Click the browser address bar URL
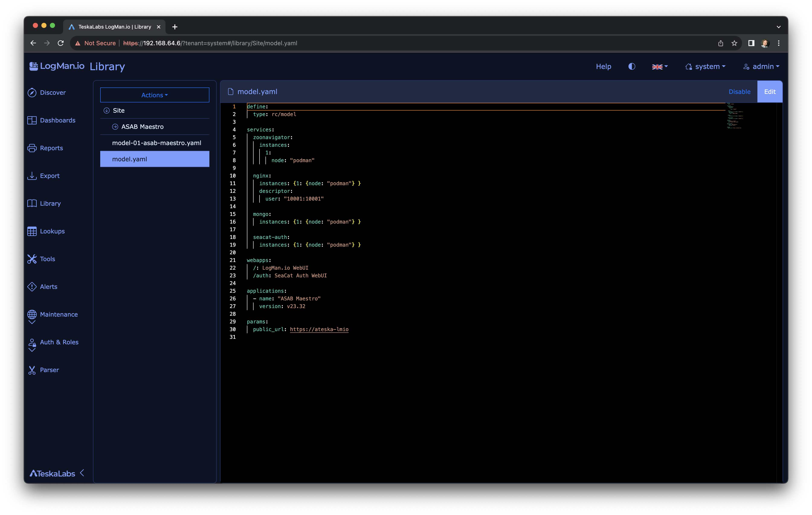Image resolution: width=812 pixels, height=515 pixels. pos(210,43)
